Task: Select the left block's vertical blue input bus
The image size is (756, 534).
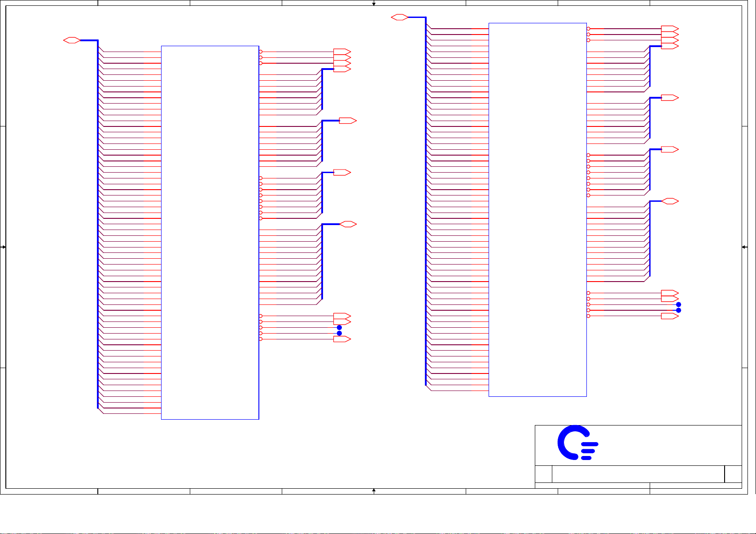Action: (x=98, y=224)
